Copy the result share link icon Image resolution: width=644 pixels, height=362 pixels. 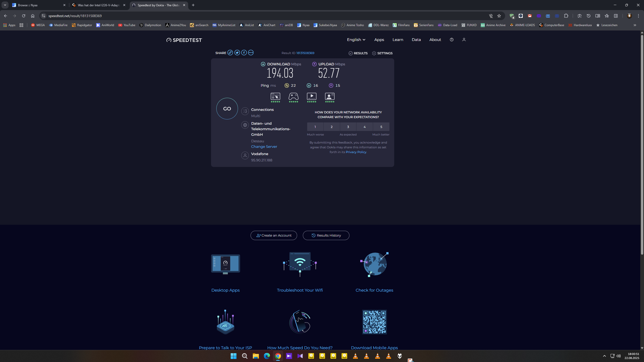230,53
